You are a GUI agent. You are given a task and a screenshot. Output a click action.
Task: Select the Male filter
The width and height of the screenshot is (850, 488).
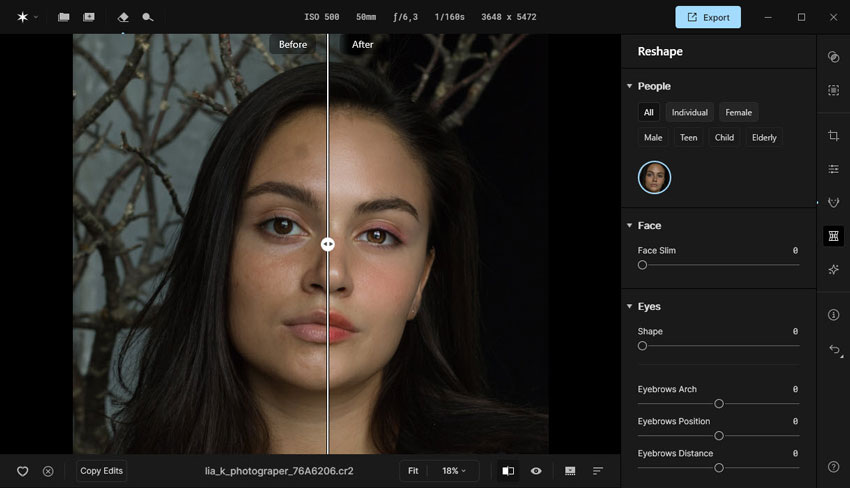tap(653, 137)
